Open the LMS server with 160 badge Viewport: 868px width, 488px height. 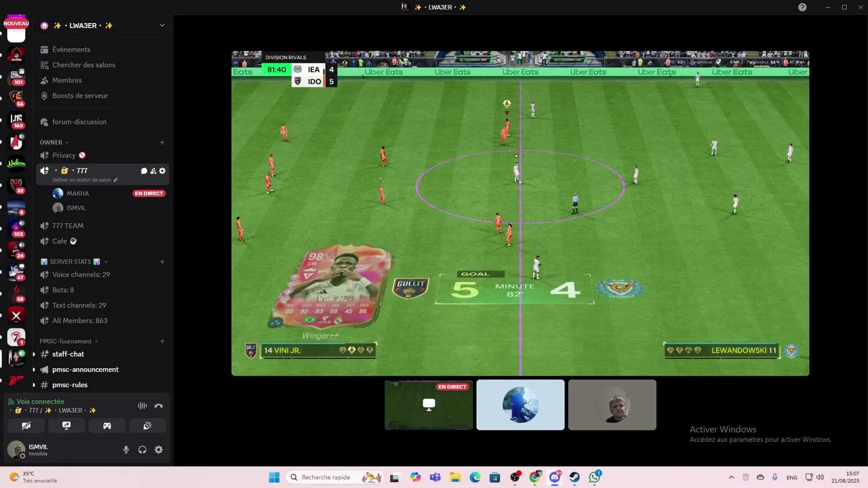(16, 120)
